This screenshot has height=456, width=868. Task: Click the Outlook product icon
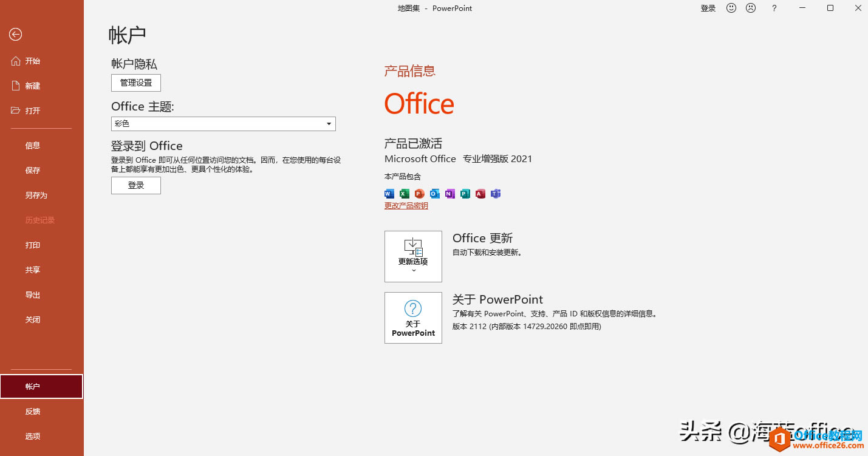(x=435, y=194)
